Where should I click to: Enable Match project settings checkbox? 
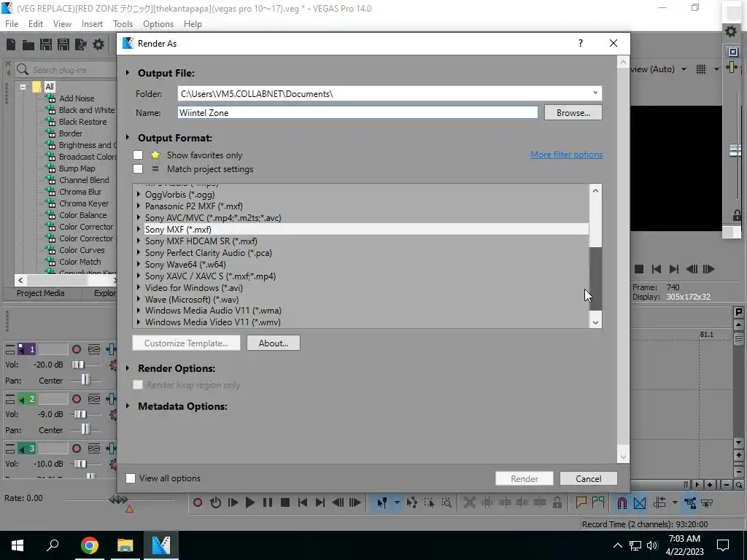(138, 169)
